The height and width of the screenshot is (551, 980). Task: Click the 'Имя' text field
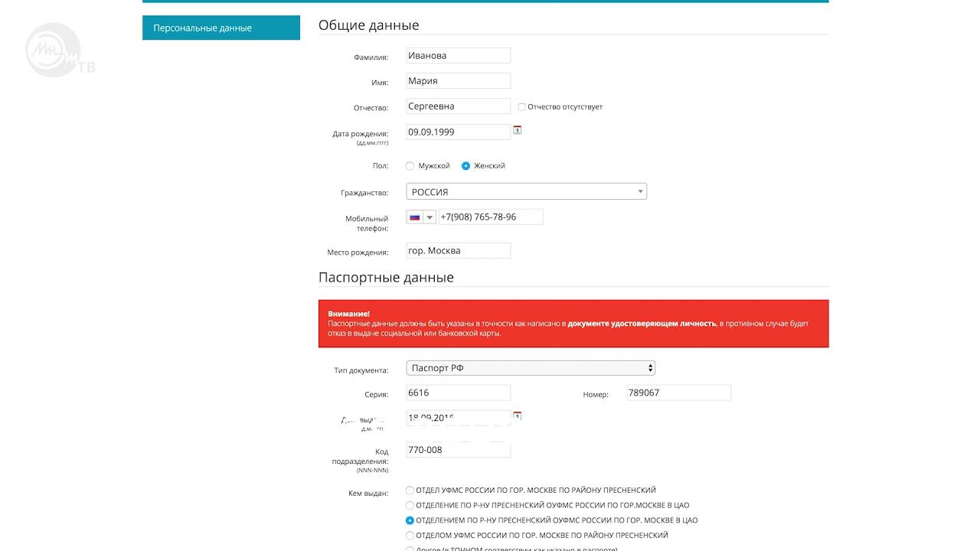point(458,81)
